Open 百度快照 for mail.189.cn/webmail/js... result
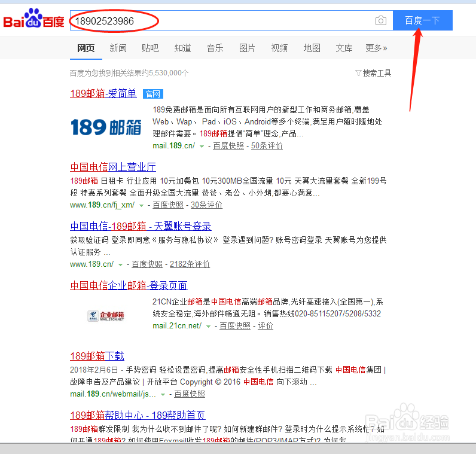The width and height of the screenshot is (476, 454). click(190, 394)
